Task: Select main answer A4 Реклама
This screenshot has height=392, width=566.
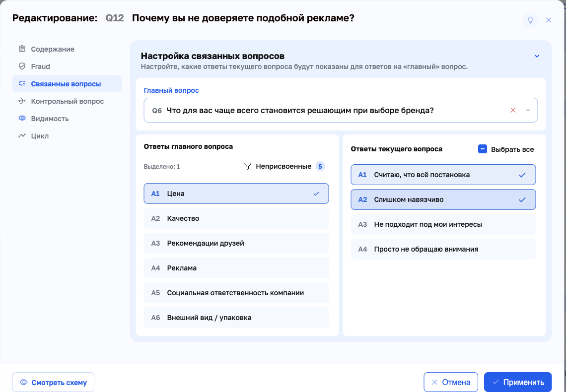Action: (236, 268)
